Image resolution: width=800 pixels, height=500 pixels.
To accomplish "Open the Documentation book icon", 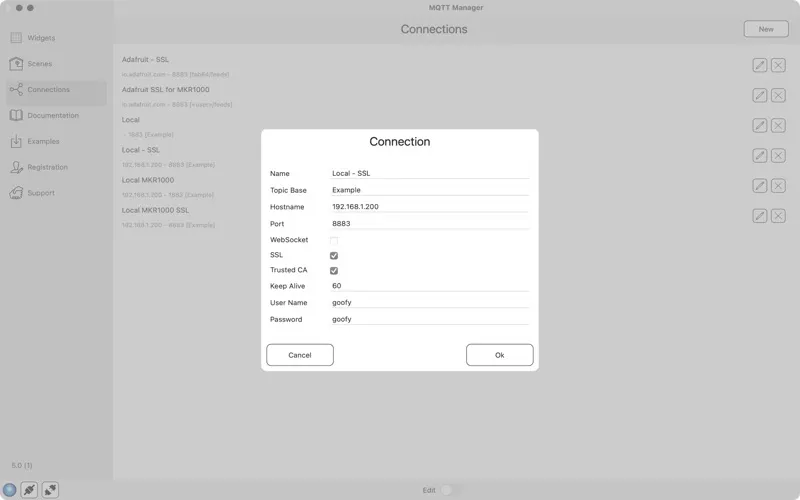I will pos(16,116).
